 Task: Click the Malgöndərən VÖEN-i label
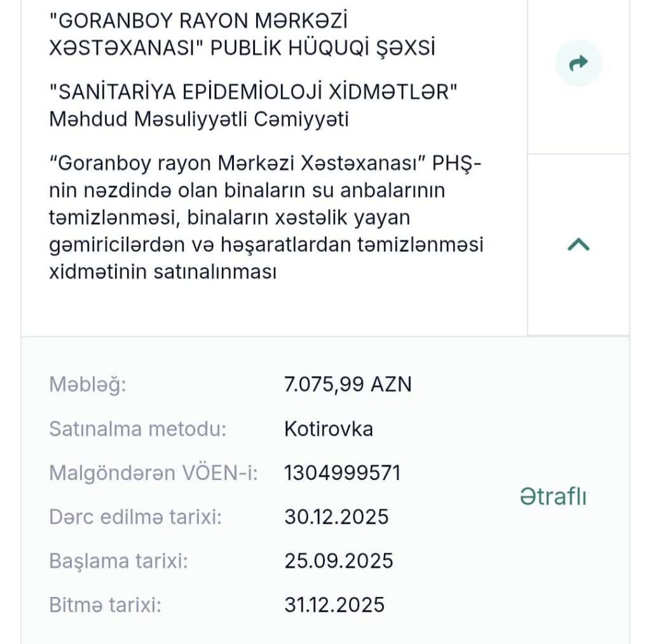[153, 473]
